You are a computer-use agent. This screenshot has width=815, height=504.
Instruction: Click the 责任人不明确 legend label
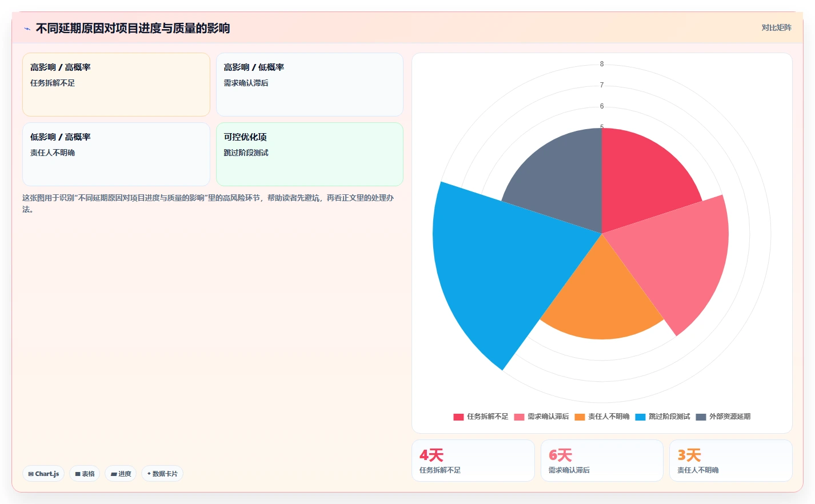(609, 417)
